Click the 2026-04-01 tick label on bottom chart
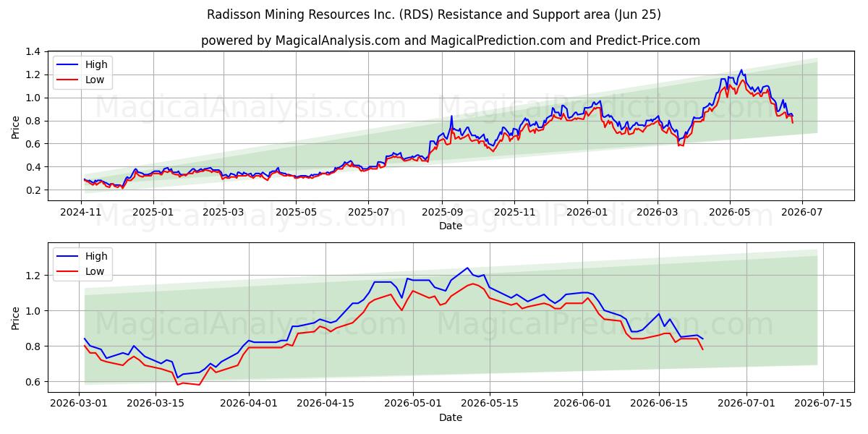Viewport: 868px width, 434px height. 249,404
